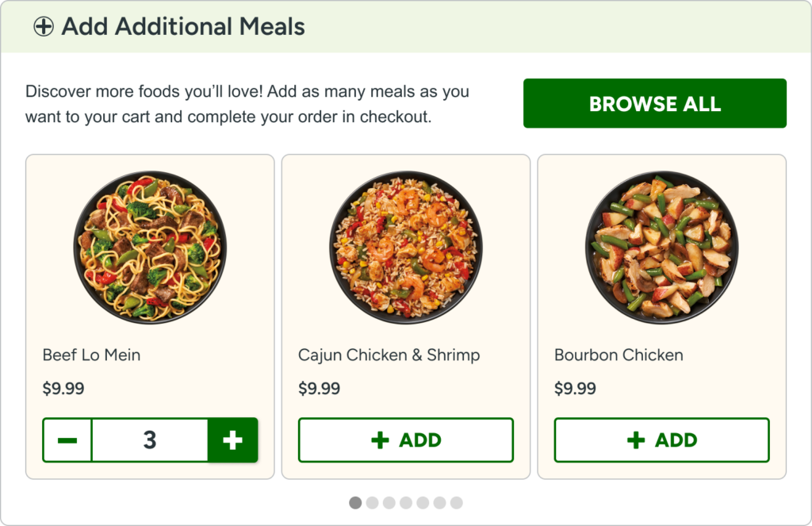Select the fourth carousel page dot
Viewport: 812px width, 526px height.
pos(406,503)
